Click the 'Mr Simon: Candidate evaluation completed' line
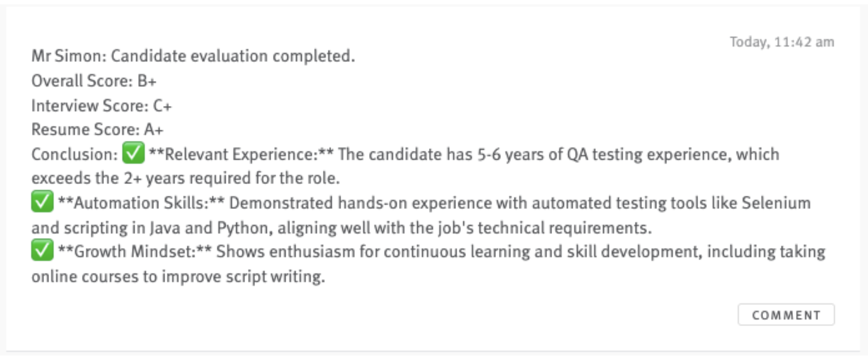This screenshot has width=868, height=357. [193, 56]
